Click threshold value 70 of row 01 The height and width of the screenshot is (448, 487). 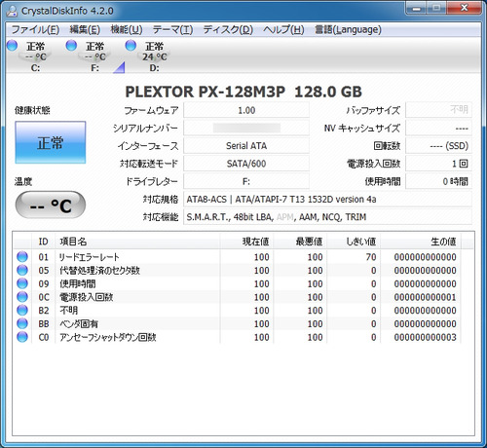click(x=371, y=257)
